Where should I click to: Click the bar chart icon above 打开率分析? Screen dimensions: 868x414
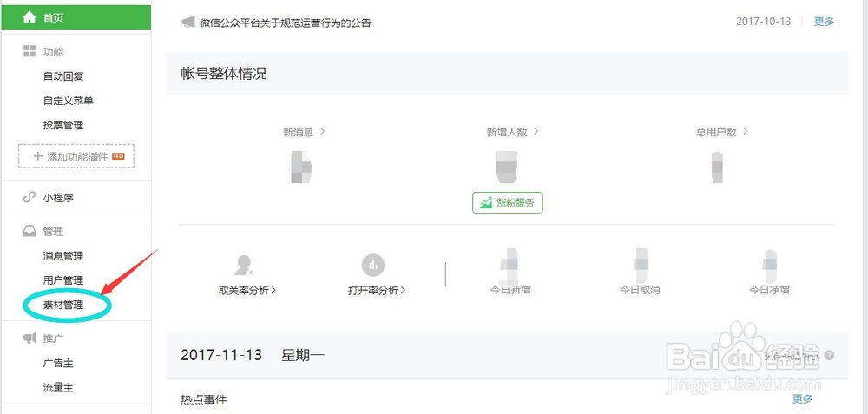(373, 265)
